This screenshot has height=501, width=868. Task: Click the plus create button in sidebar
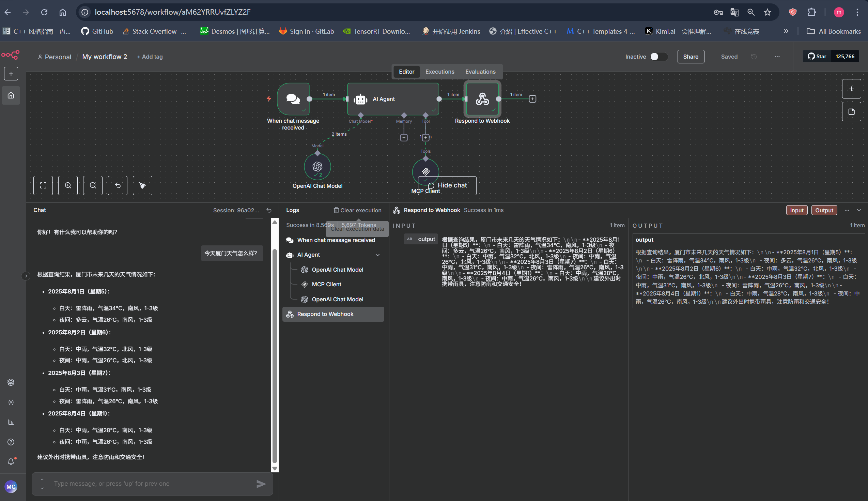pyautogui.click(x=11, y=74)
